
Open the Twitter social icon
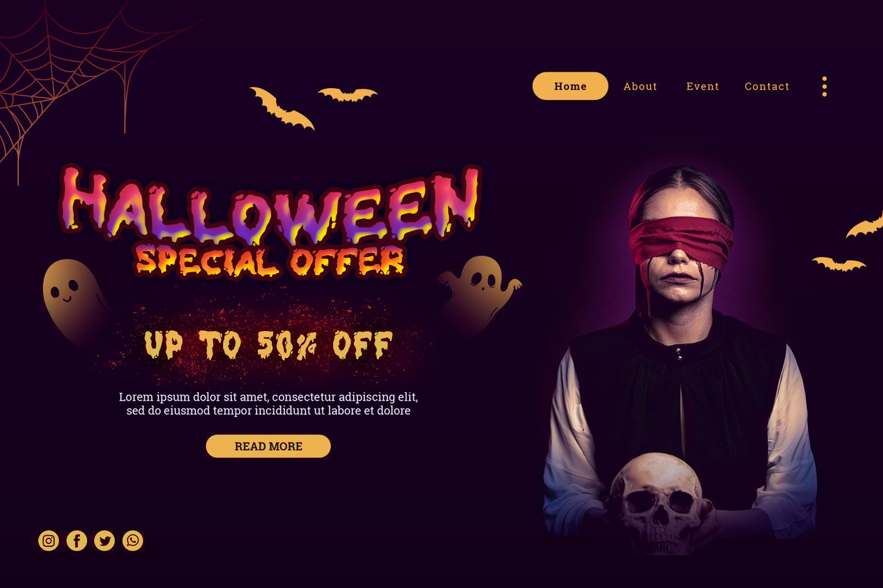tap(104, 540)
